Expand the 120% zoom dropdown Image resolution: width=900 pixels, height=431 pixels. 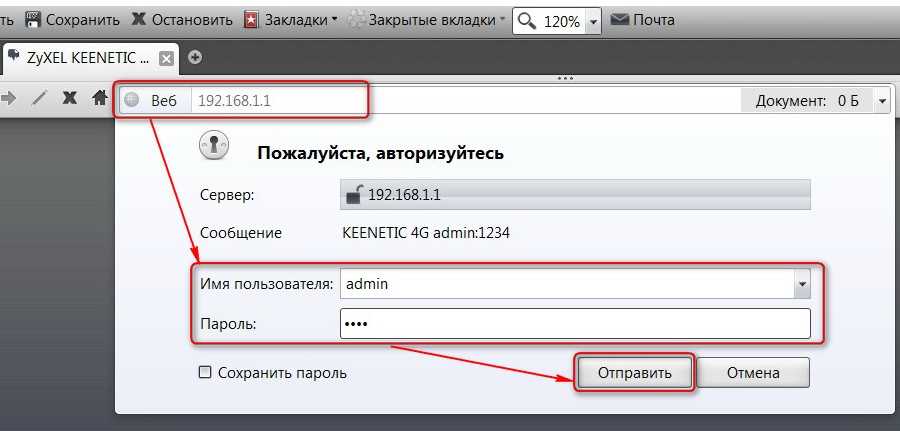594,21
